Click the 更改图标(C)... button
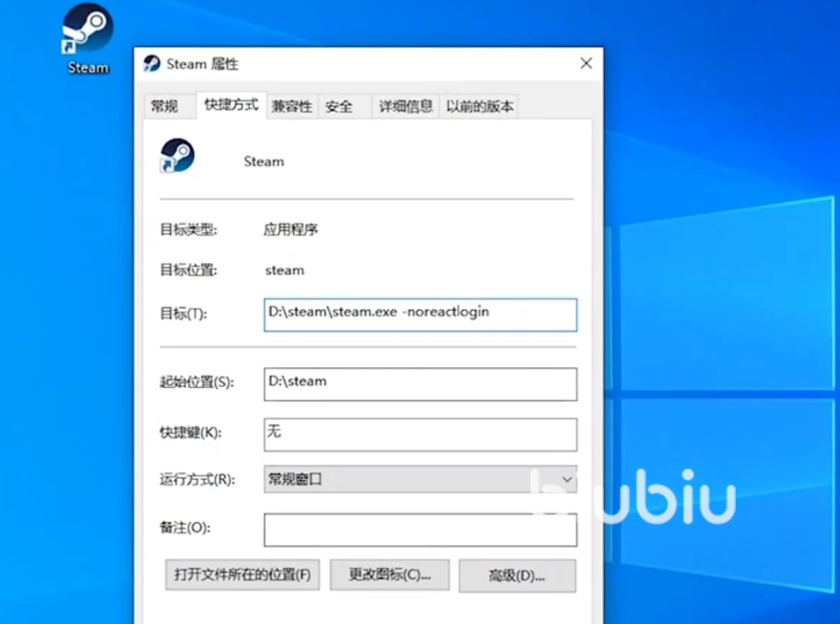The width and height of the screenshot is (840, 624). click(390, 575)
